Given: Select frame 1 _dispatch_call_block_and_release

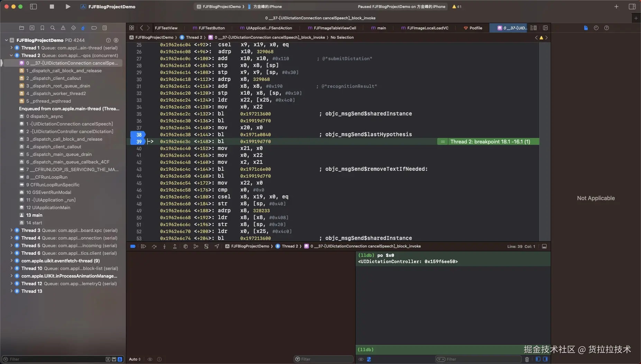Looking at the screenshot, I should tap(64, 71).
